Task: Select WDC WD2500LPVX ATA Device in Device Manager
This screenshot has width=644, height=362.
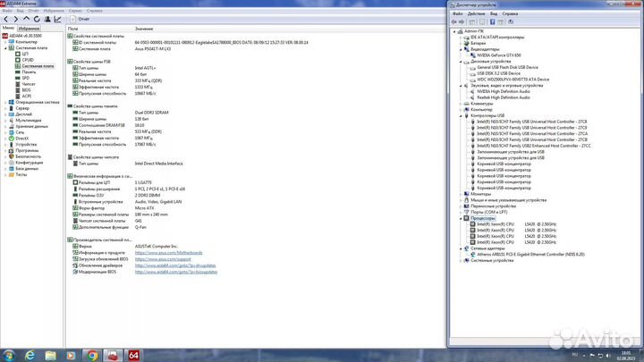Action: click(x=513, y=80)
